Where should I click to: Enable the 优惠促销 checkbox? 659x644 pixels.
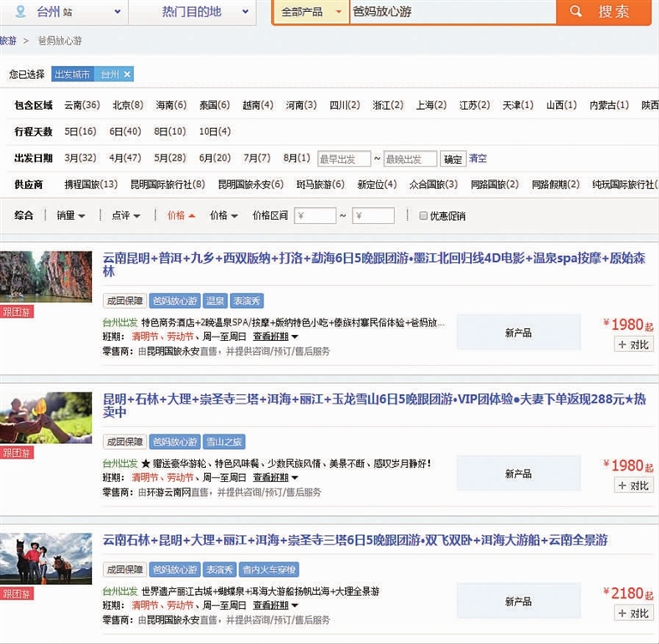(423, 216)
